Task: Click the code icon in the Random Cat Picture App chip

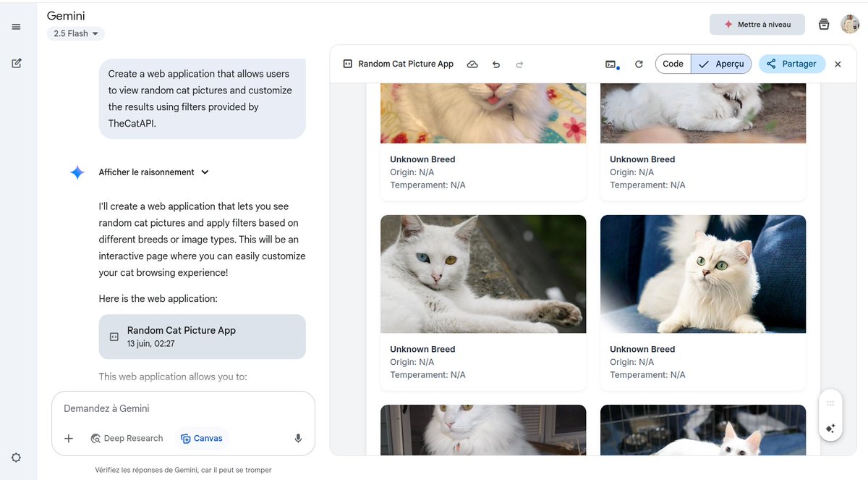Action: (x=114, y=337)
